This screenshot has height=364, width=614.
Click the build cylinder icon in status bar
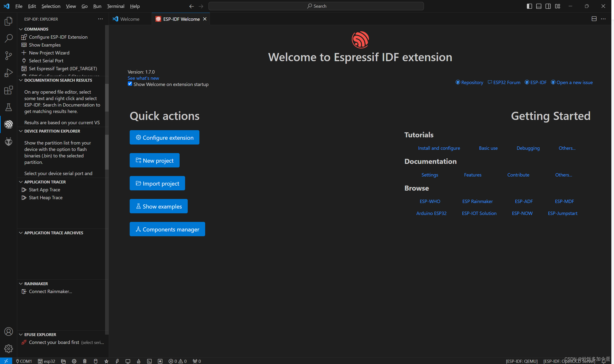[96, 361]
